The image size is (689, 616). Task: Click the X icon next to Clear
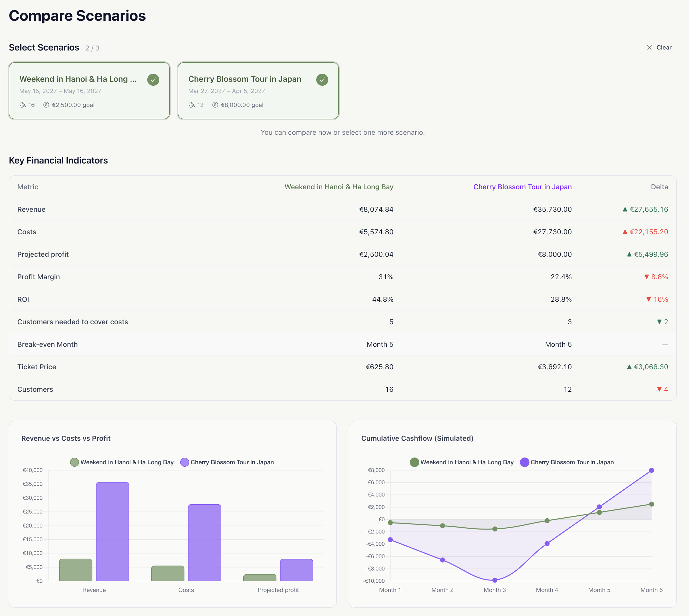649,47
